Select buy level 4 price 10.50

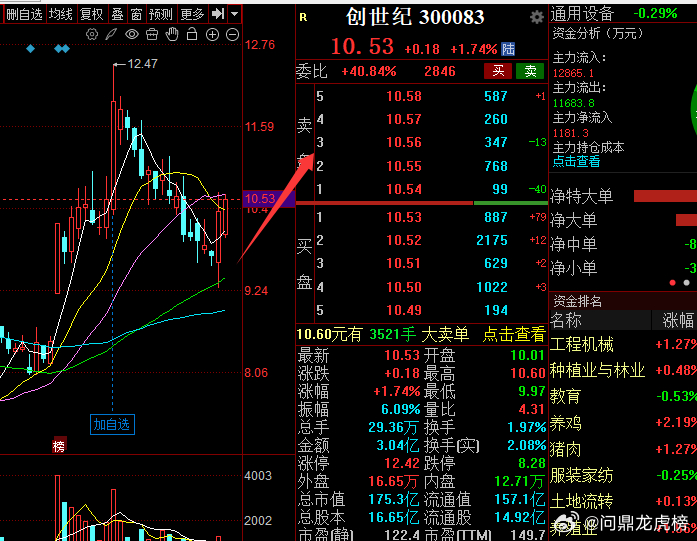[x=404, y=287]
